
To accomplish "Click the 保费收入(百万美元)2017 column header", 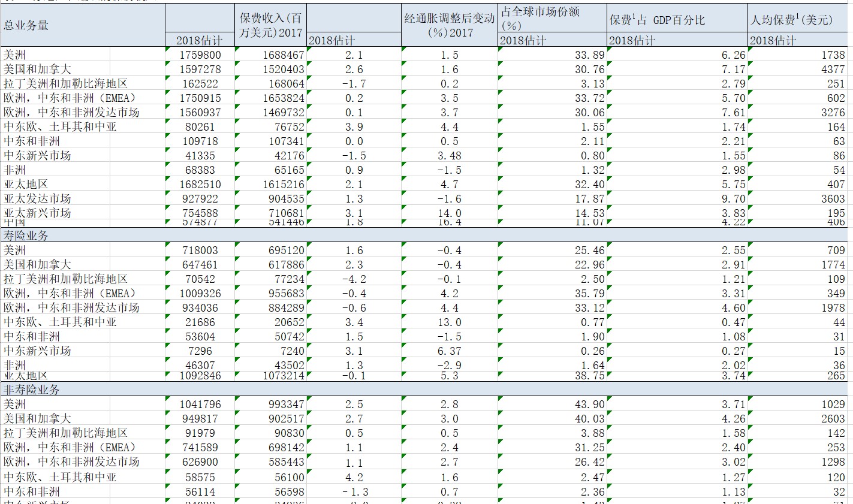I will click(270, 25).
